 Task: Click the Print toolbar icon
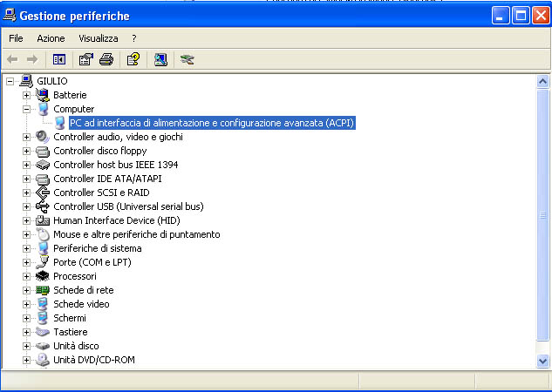[106, 59]
